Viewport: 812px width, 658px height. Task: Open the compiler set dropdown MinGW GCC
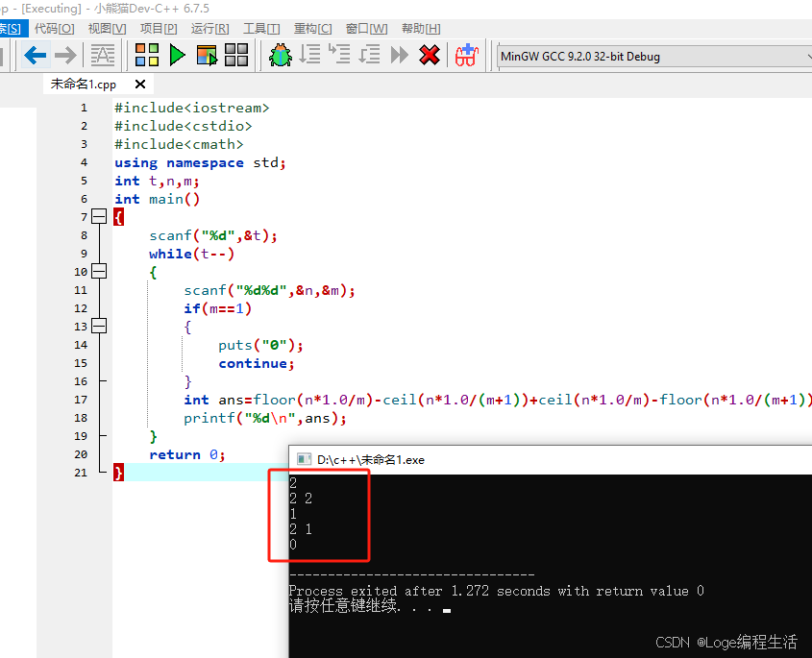[654, 56]
